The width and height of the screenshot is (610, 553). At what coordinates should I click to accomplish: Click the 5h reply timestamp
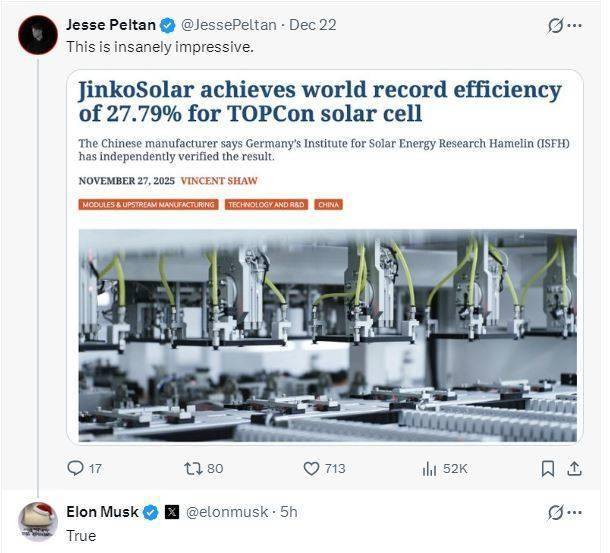pyautogui.click(x=288, y=512)
